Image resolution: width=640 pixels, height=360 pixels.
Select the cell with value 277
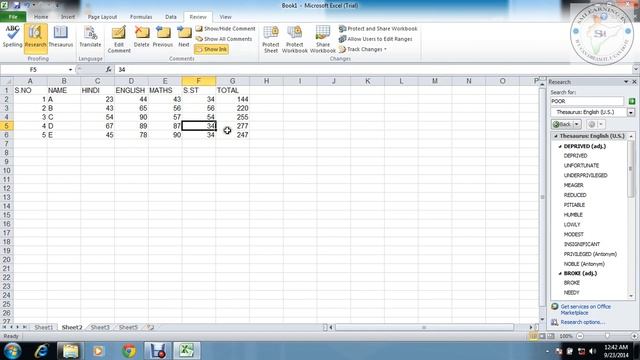point(232,126)
